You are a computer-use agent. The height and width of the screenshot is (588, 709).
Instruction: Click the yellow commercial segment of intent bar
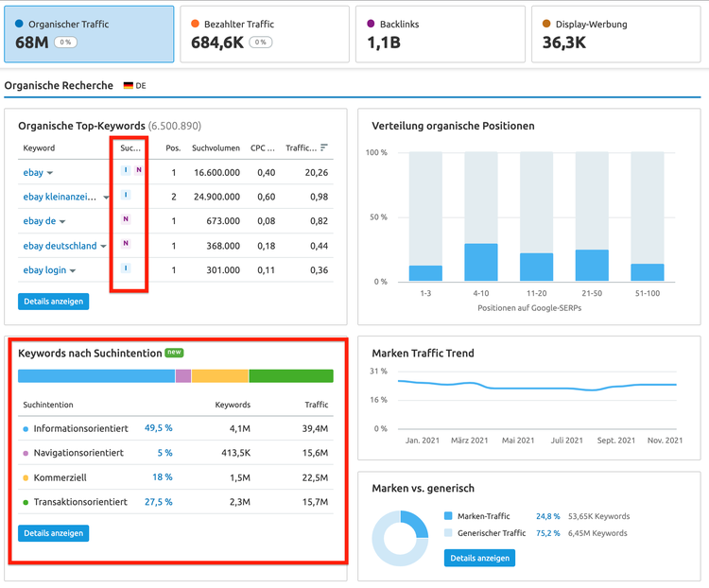(x=219, y=376)
